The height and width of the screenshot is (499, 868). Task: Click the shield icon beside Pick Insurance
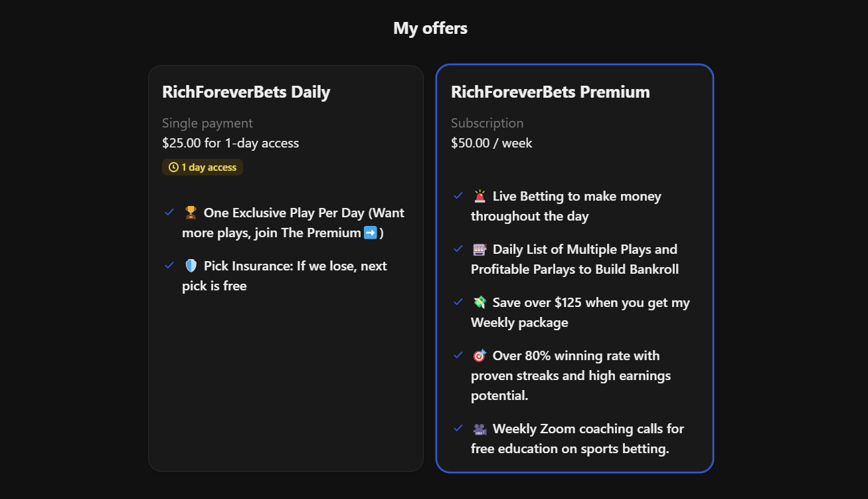pyautogui.click(x=191, y=266)
